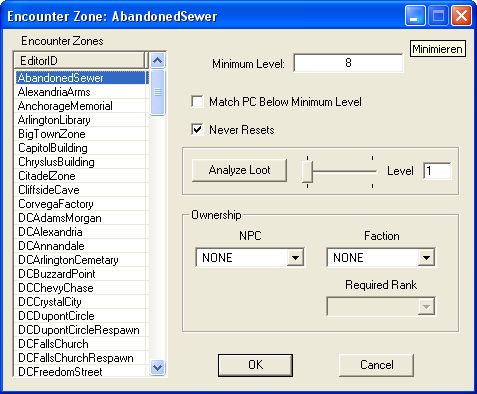Select the CorvegaFactory zone
Image resolution: width=477 pixels, height=394 pixels.
click(81, 204)
